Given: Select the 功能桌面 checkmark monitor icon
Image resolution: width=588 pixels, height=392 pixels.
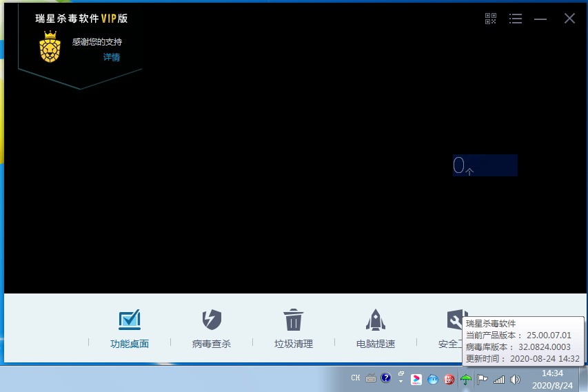Looking at the screenshot, I should point(130,320).
